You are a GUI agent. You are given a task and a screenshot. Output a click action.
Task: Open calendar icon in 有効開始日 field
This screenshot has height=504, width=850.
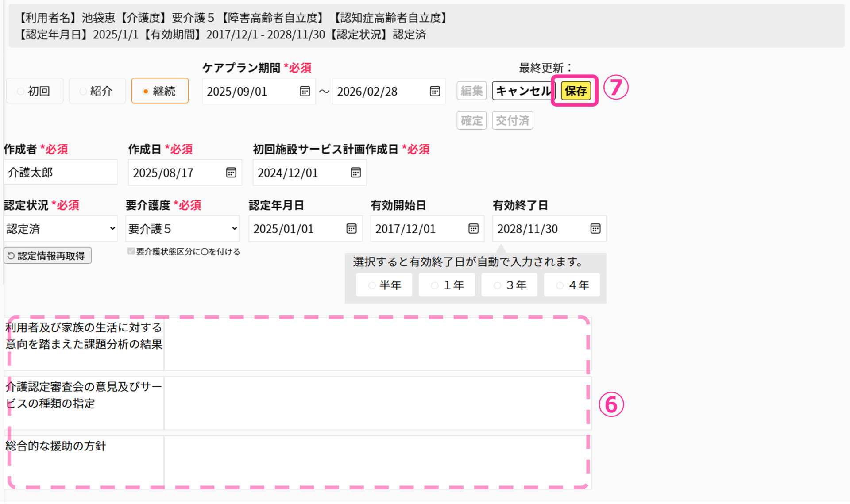473,229
